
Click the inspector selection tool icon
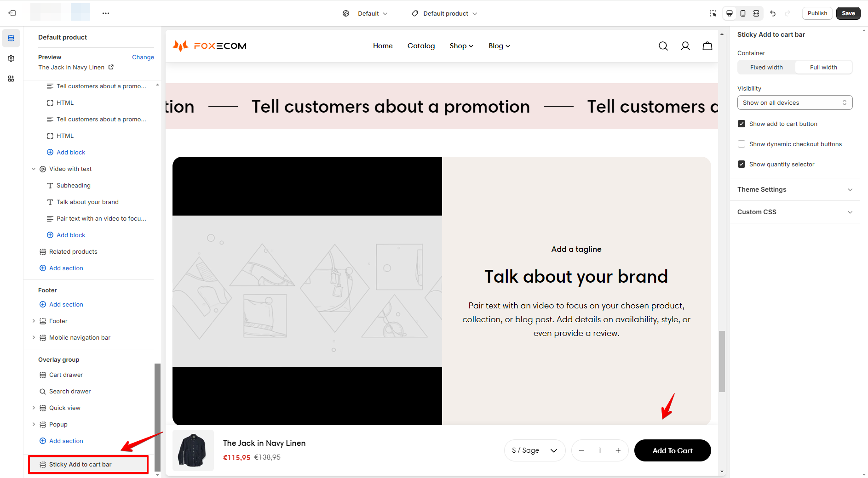click(x=713, y=13)
